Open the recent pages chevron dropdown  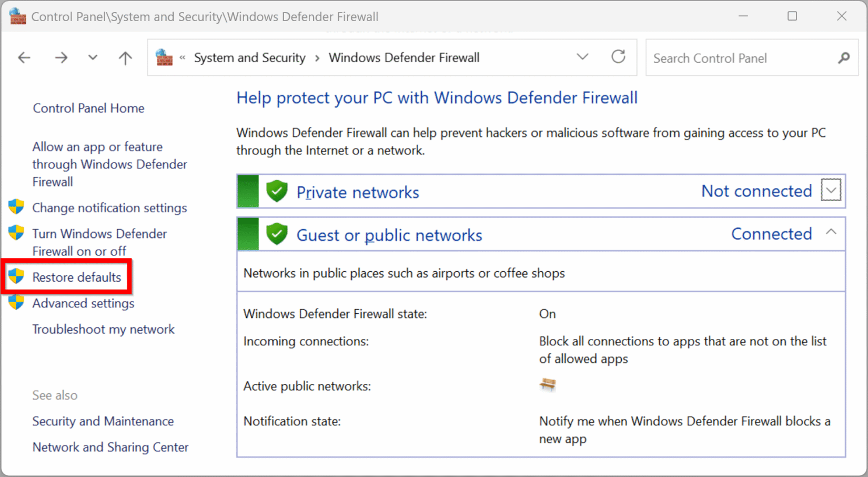click(93, 57)
